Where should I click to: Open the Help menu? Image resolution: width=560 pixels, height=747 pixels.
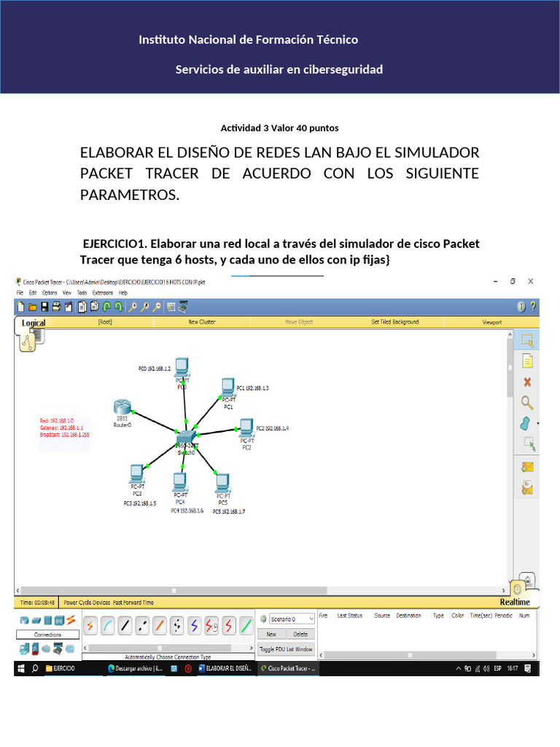(x=122, y=293)
